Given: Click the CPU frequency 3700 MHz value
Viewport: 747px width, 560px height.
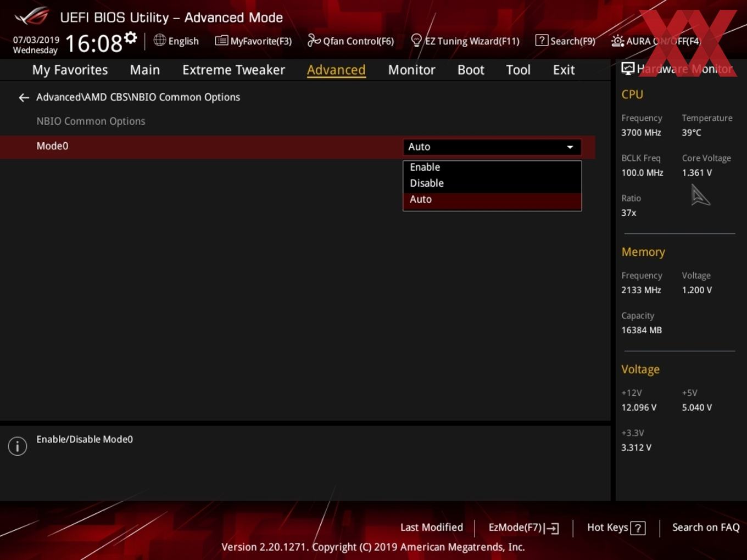Looking at the screenshot, I should click(x=641, y=132).
